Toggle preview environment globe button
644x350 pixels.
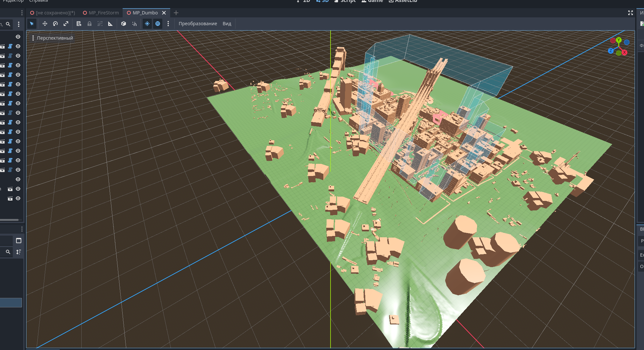point(158,24)
